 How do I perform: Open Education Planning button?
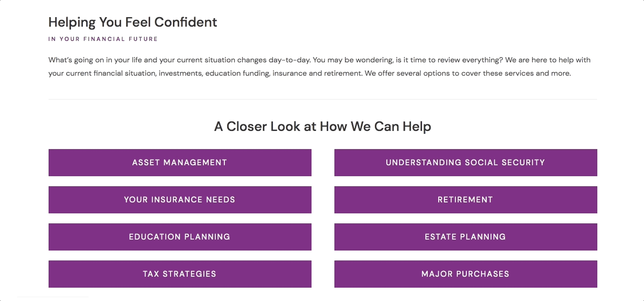click(180, 237)
